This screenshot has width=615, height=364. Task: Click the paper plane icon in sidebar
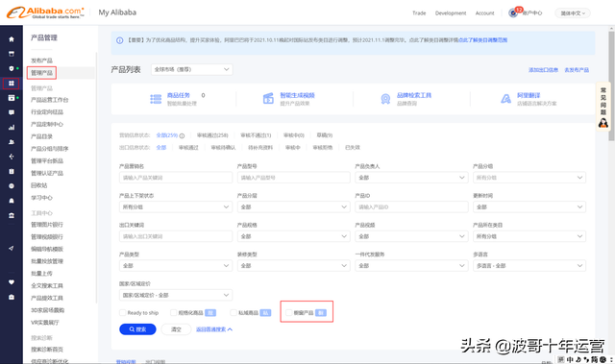(x=12, y=248)
